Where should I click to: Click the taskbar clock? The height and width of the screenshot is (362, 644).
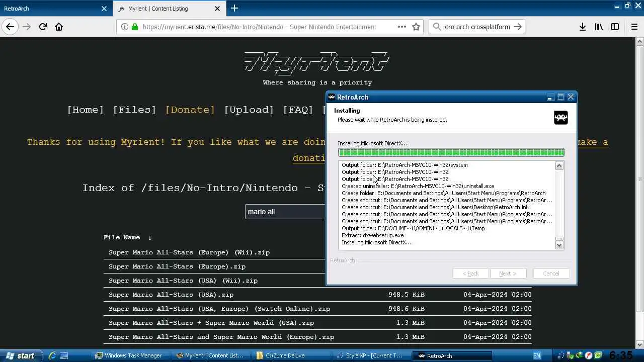point(621,355)
